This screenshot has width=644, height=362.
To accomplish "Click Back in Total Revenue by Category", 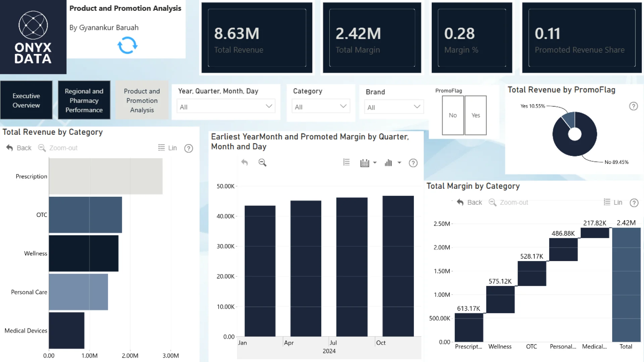I will pos(19,148).
